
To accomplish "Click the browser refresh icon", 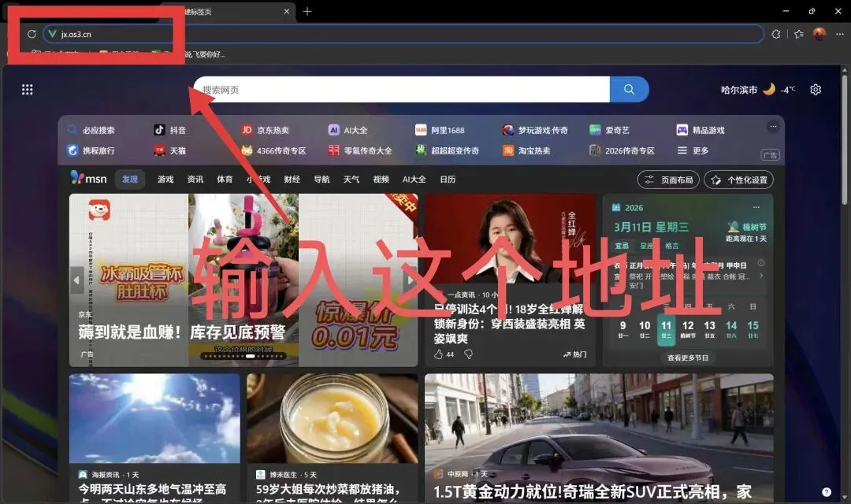I will pos(32,34).
